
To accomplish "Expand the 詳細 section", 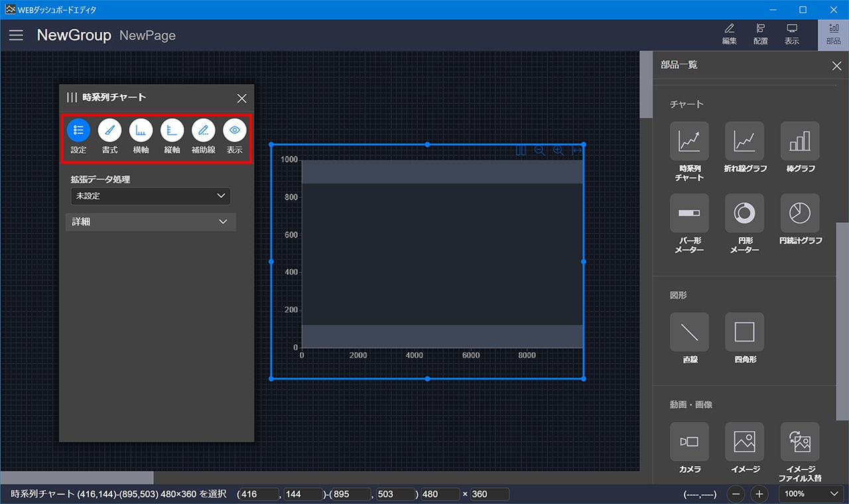I will click(151, 222).
